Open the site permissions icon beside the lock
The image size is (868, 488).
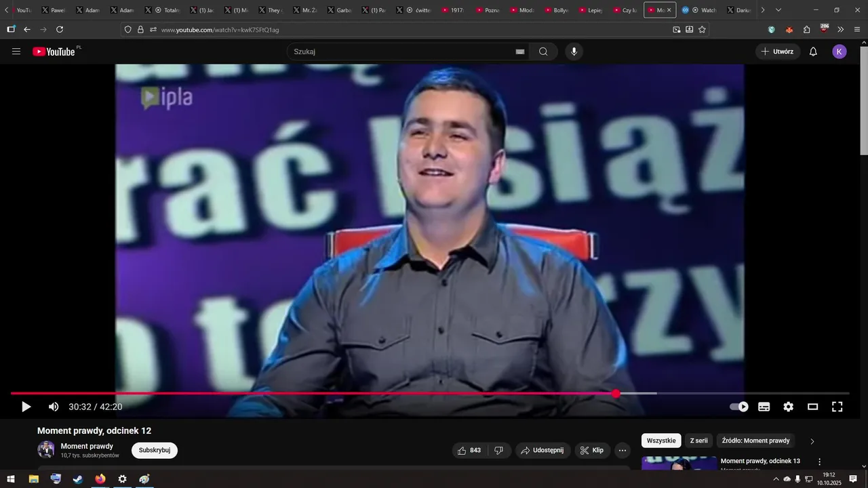tap(153, 29)
